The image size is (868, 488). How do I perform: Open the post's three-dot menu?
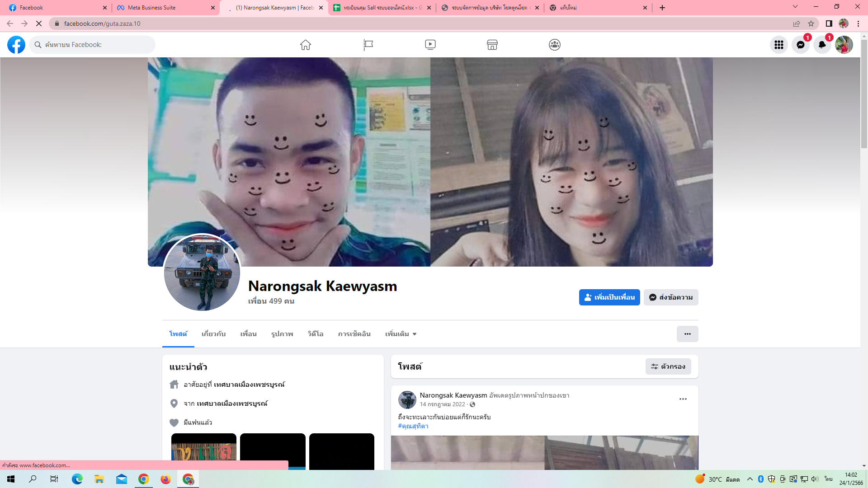point(683,399)
